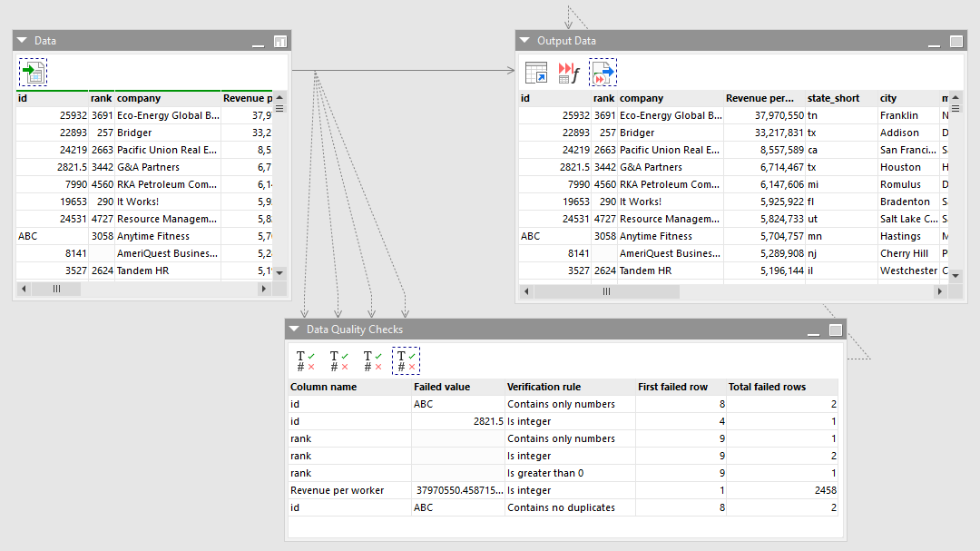The width and height of the screenshot is (980, 551).
Task: Select fourth highlighted verification check icon
Action: [406, 361]
